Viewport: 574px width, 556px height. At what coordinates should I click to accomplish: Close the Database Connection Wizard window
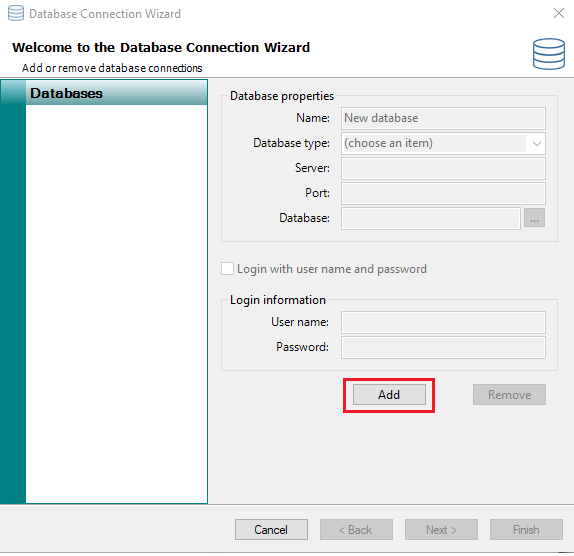click(x=559, y=13)
